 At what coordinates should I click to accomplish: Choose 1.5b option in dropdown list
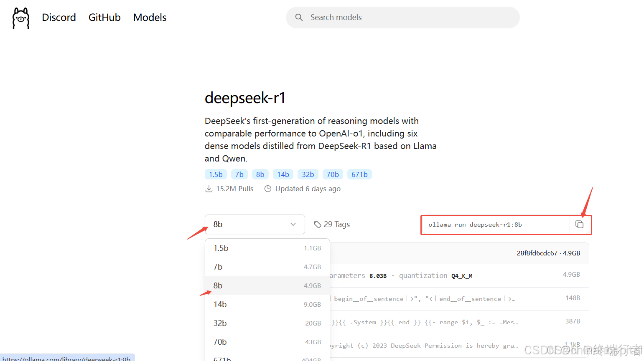pyautogui.click(x=267, y=248)
